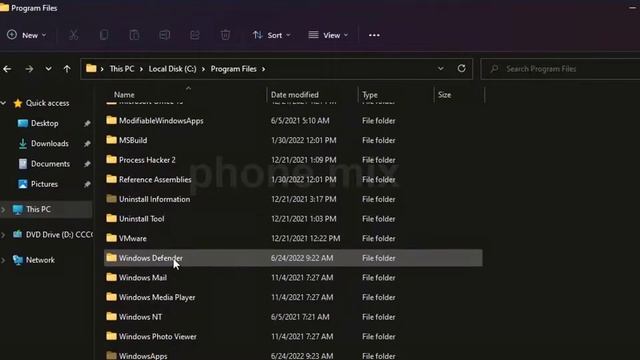Click the Search Program Files box
The height and width of the screenshot is (360, 640).
pos(561,69)
